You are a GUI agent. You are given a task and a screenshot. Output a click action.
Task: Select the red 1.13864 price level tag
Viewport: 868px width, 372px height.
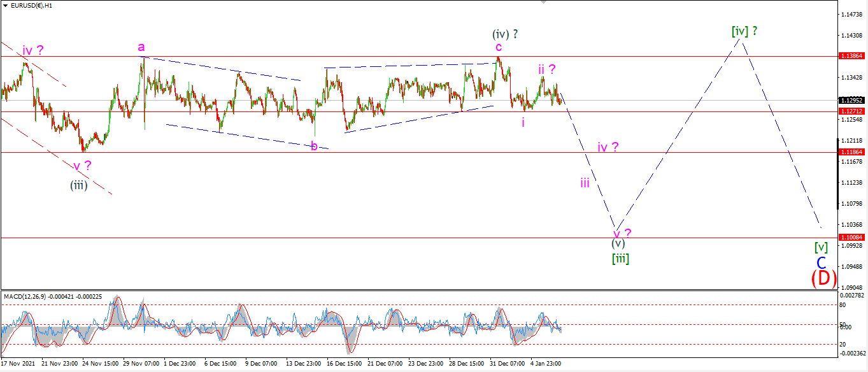pos(852,56)
